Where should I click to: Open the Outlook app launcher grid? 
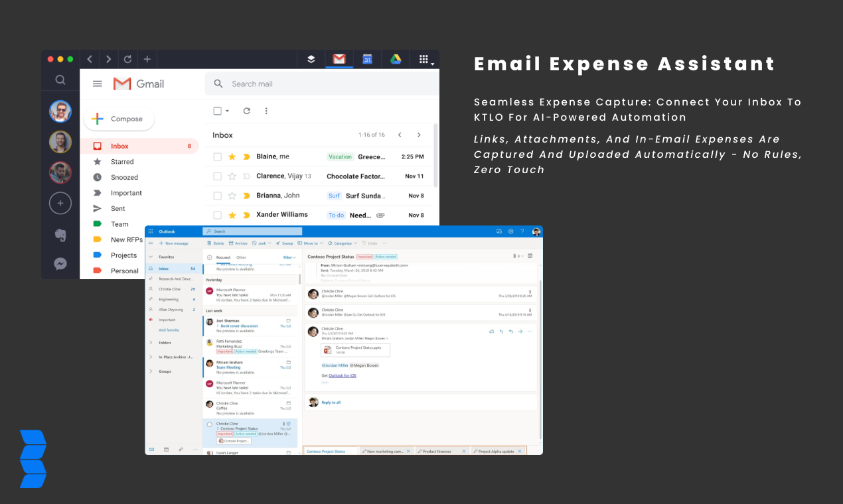[x=151, y=231]
